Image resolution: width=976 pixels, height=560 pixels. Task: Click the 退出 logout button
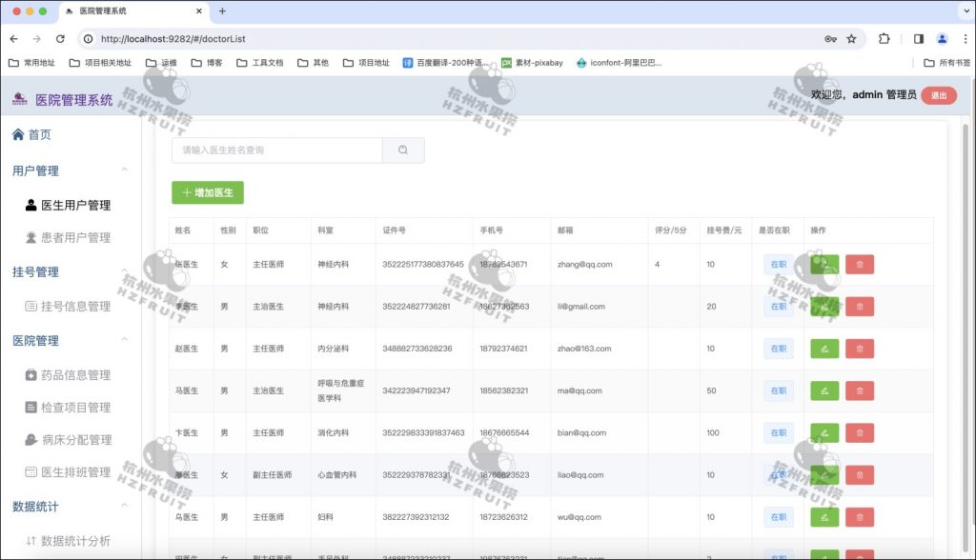click(938, 95)
